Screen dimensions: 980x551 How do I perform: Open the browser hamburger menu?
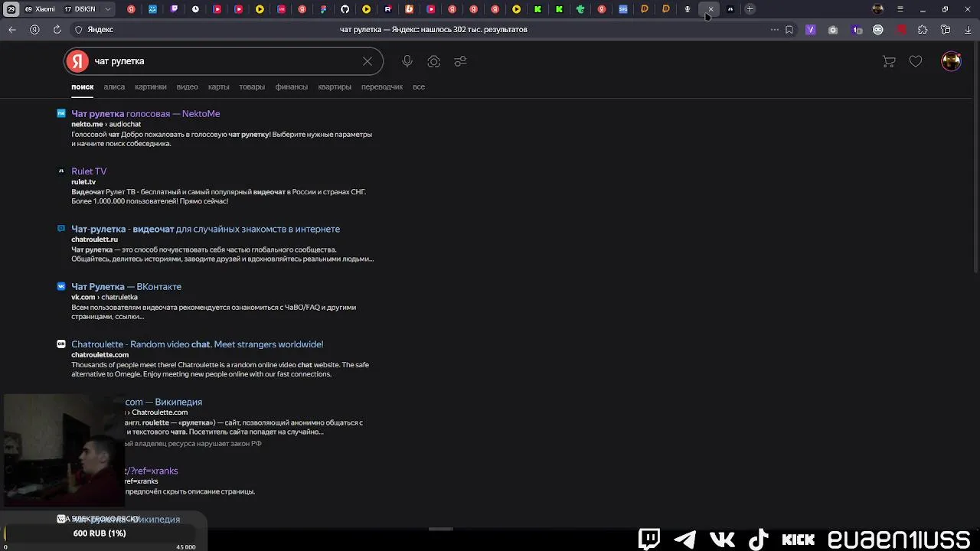[x=900, y=9]
